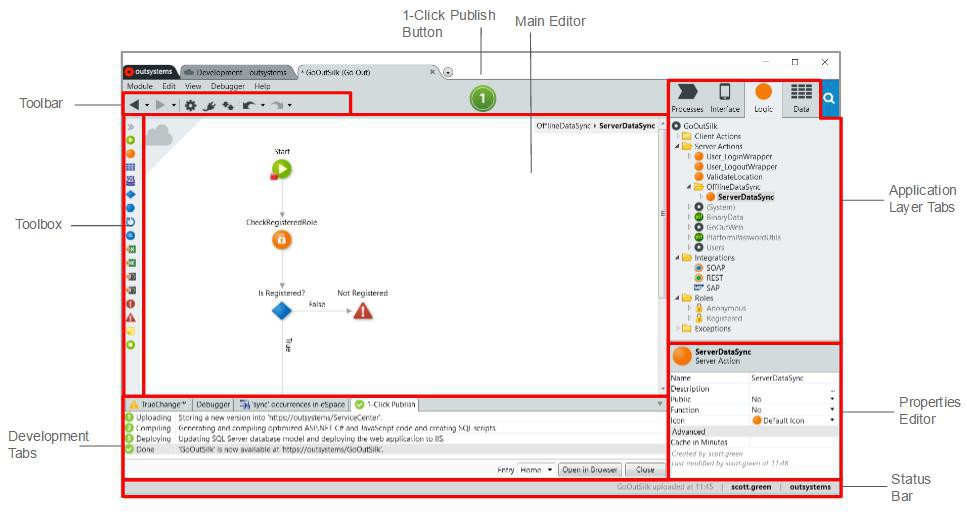Click the ServerDataSync orange icon in properties header
Screen dimensions: 967x512
(682, 357)
